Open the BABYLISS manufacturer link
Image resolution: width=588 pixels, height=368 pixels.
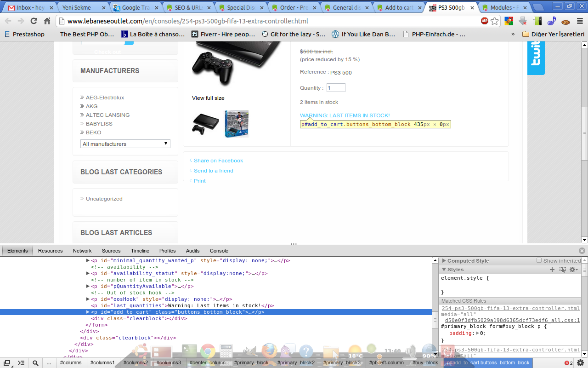[x=99, y=124]
